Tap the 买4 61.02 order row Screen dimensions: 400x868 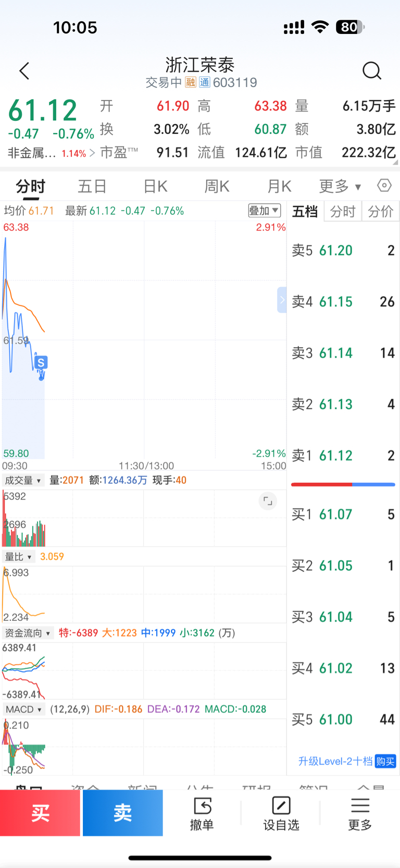pos(343,668)
